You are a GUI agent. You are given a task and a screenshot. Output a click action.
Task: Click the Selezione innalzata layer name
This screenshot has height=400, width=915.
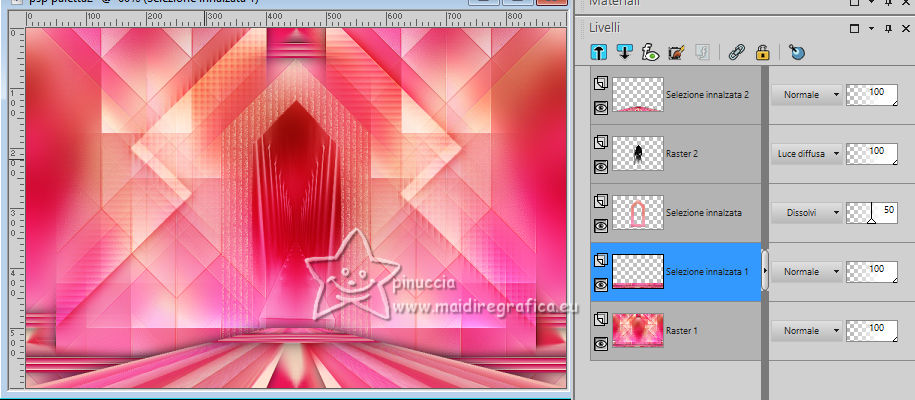(x=704, y=213)
